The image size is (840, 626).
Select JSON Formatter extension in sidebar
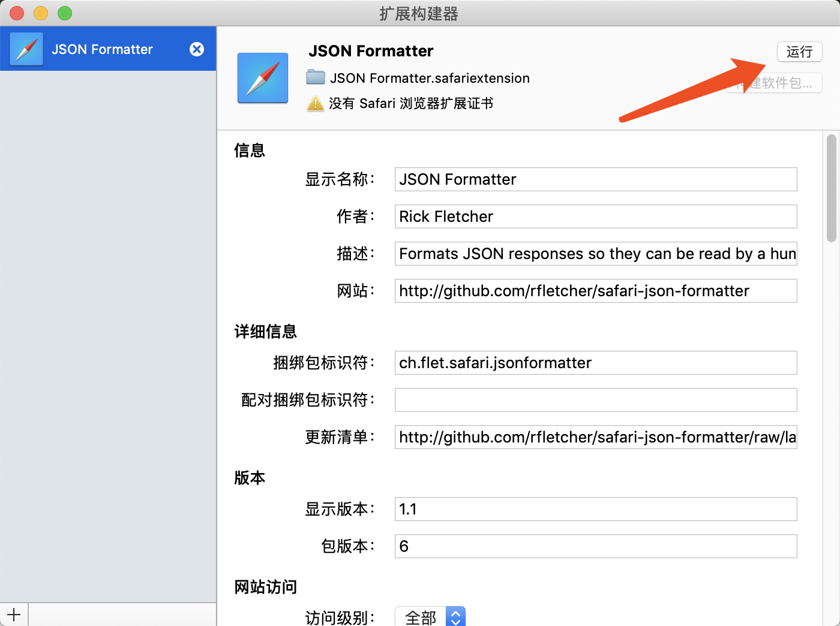[108, 49]
